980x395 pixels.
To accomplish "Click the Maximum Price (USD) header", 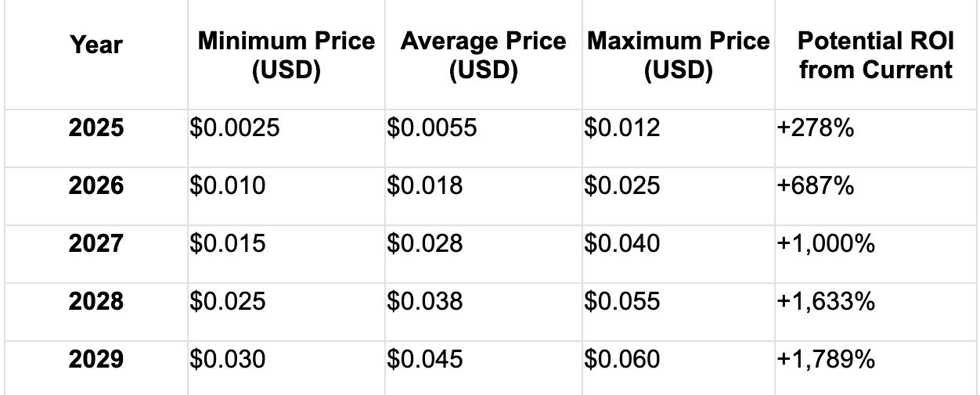I will click(678, 56).
